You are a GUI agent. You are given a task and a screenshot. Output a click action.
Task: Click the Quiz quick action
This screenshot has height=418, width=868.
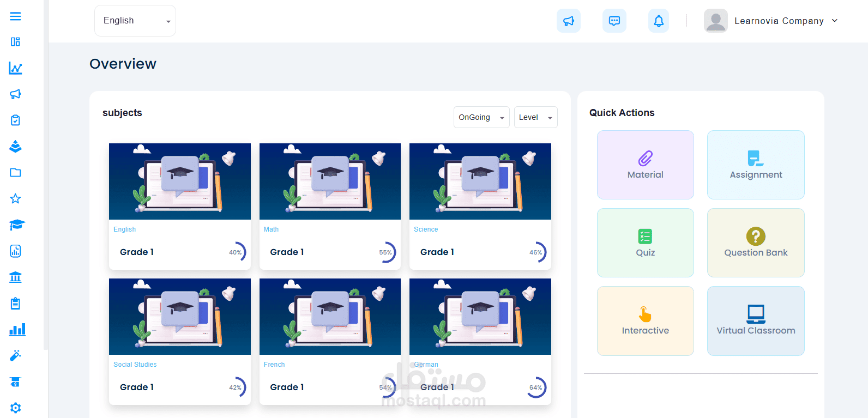pos(646,243)
